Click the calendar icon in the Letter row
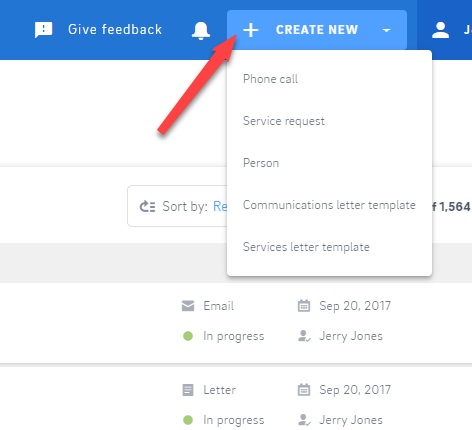Screen dimensions: 472x430 point(304,390)
